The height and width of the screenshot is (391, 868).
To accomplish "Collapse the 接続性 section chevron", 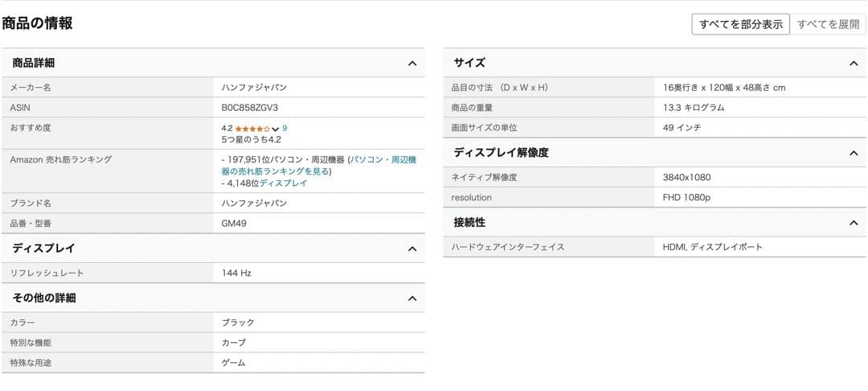I will [x=854, y=223].
